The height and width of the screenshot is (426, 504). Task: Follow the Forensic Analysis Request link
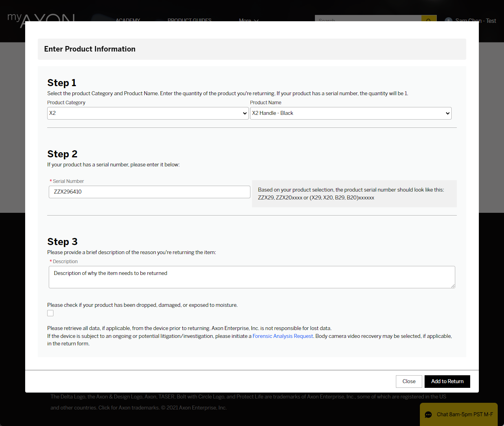[283, 336]
